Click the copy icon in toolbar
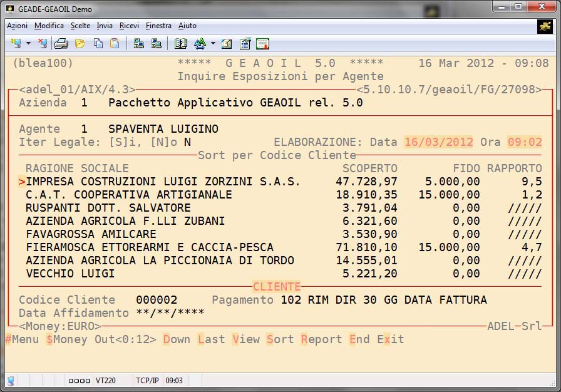 pos(98,43)
